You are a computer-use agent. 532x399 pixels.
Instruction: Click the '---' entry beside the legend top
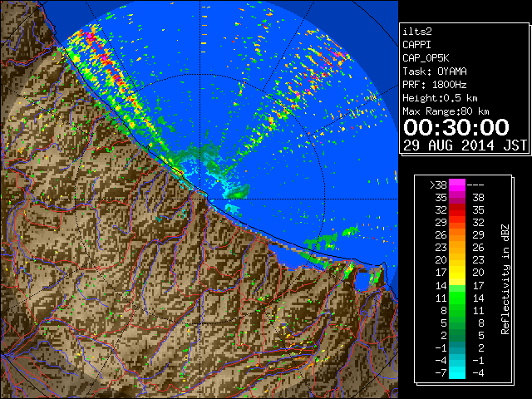(x=475, y=185)
